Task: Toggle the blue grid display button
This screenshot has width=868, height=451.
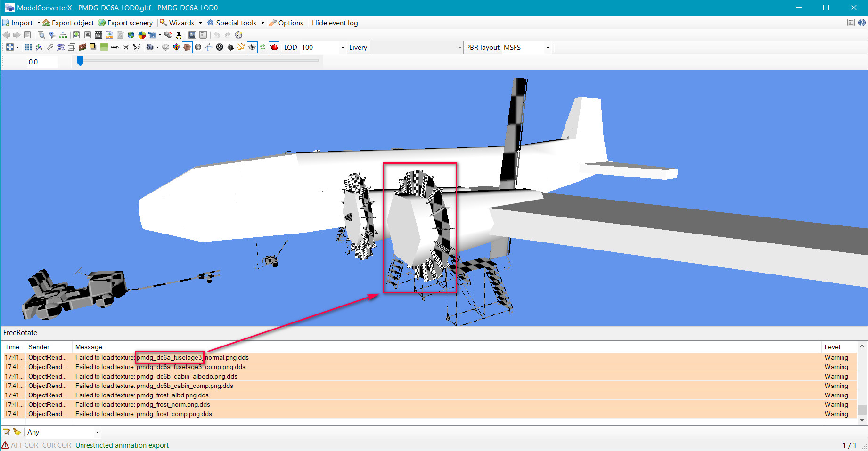Action: click(x=28, y=47)
